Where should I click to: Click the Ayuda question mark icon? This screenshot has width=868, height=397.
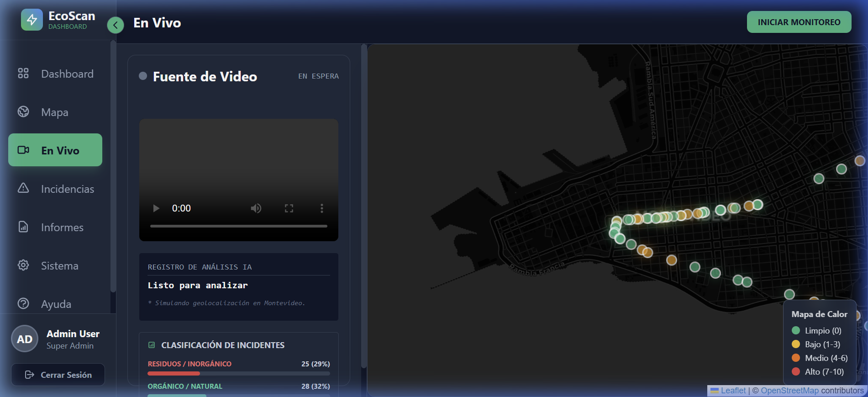pos(23,303)
